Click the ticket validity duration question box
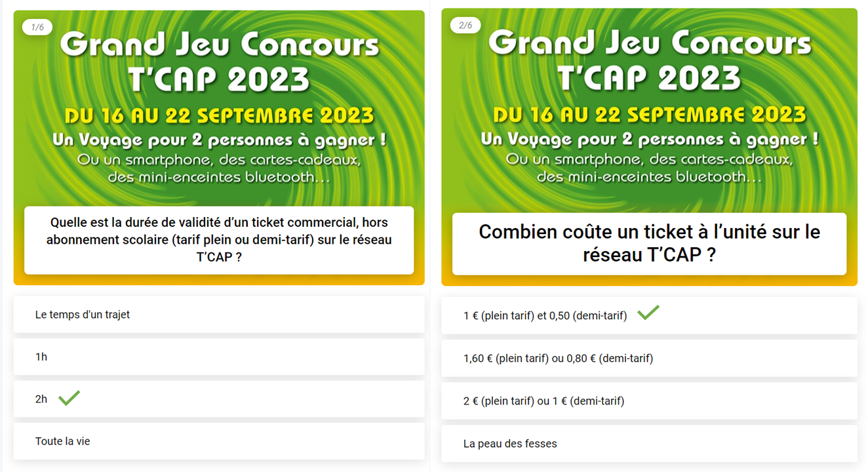868x472 pixels. click(219, 240)
